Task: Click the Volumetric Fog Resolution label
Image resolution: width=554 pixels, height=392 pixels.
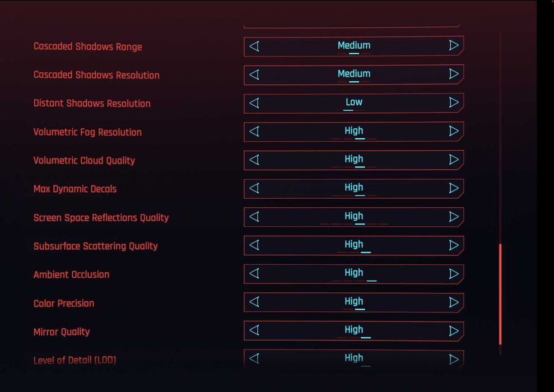Action: tap(87, 132)
